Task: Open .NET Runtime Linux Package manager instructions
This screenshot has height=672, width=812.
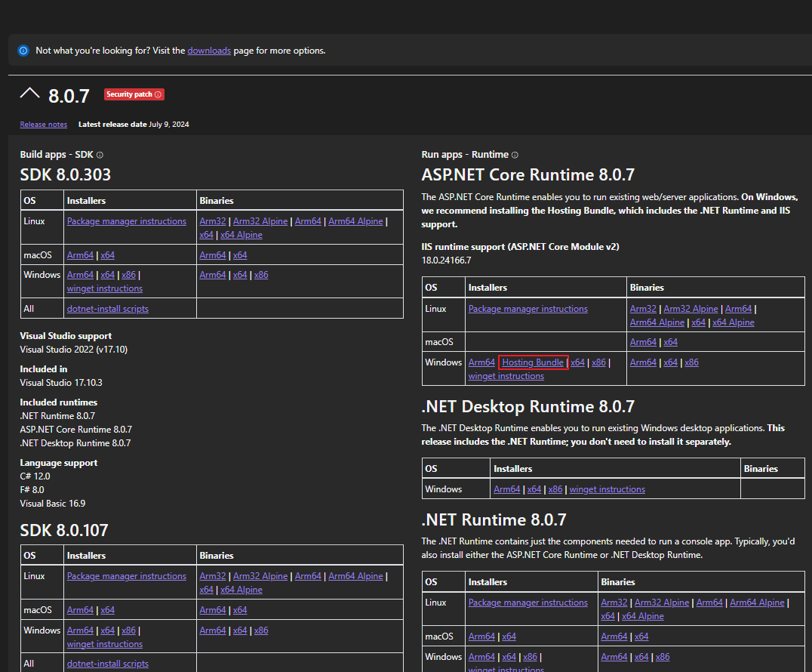Action: tap(528, 603)
